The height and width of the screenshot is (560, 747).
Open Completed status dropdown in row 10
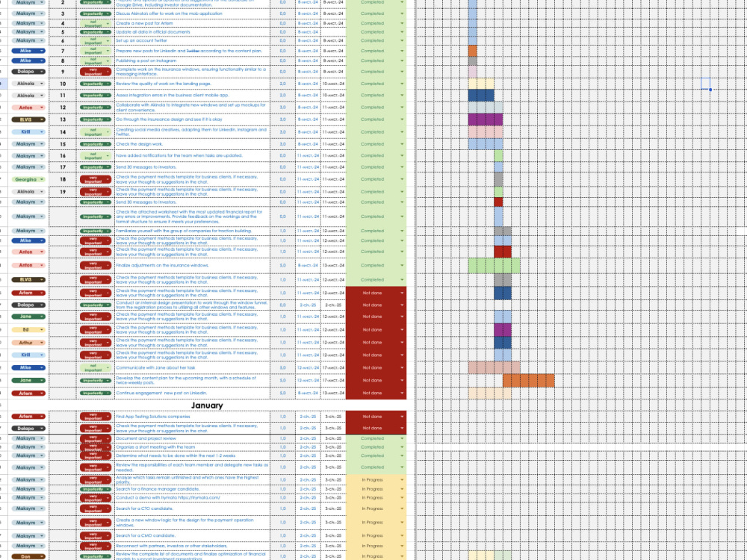click(376, 84)
